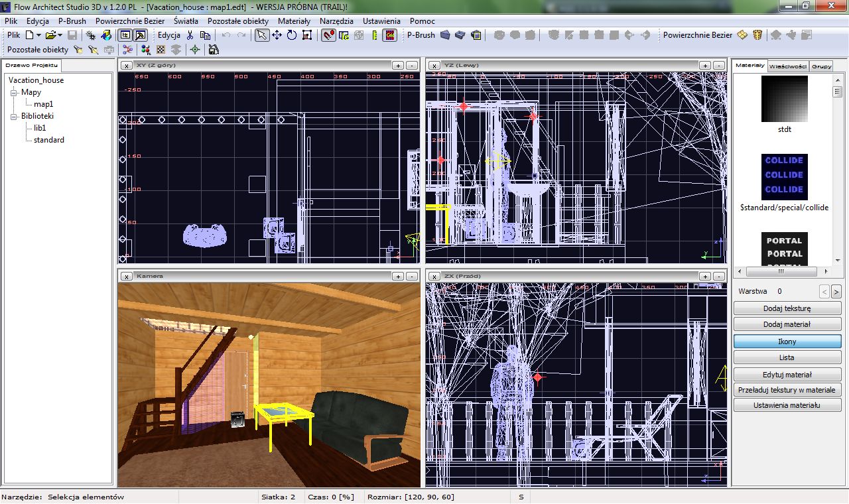Click the Dodaj teksturę button
Image resolution: width=849 pixels, height=504 pixels.
point(787,308)
